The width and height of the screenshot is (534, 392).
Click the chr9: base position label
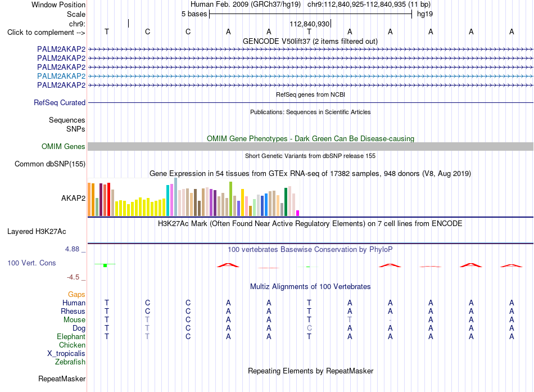pos(78,24)
